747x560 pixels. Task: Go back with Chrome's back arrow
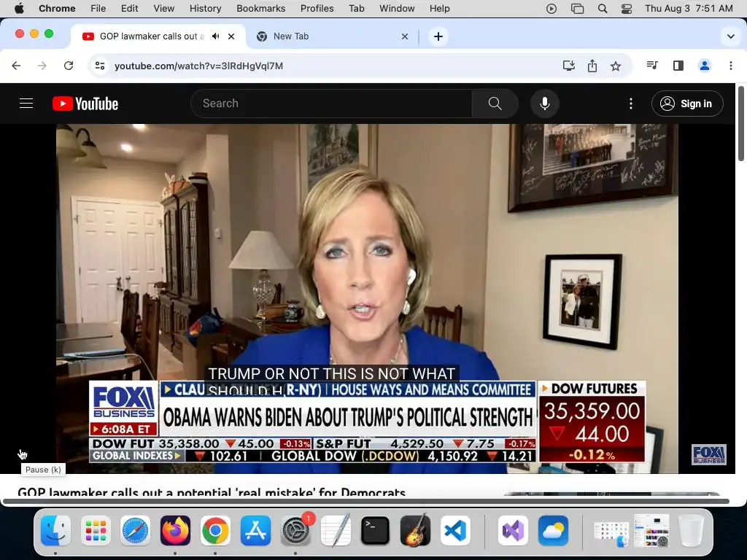(x=16, y=66)
